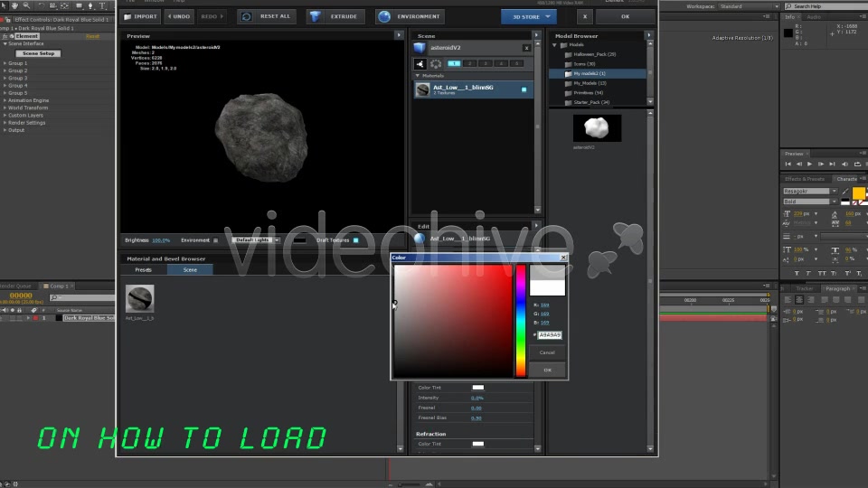Click the blue cube icon next to asteroidV2
Screen dimensions: 868x488
(420, 48)
